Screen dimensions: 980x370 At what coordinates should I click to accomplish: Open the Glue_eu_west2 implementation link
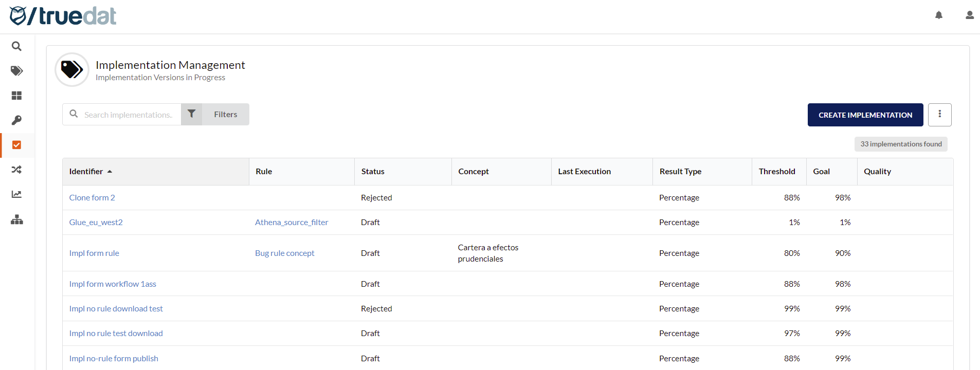(x=96, y=223)
